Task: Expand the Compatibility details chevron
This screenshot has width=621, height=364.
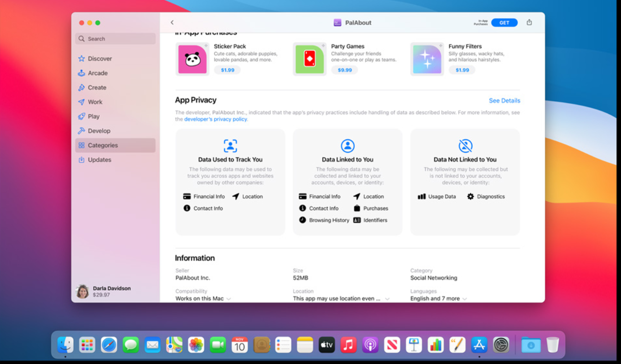Action: (229, 299)
